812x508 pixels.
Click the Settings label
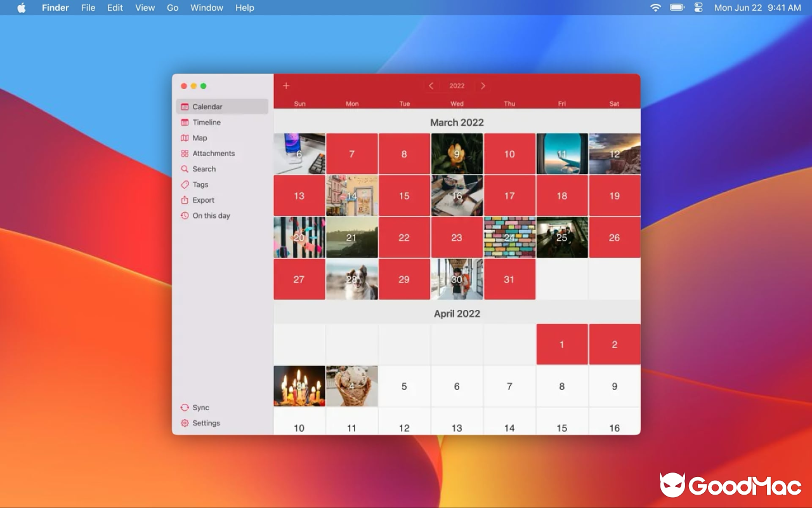(206, 423)
